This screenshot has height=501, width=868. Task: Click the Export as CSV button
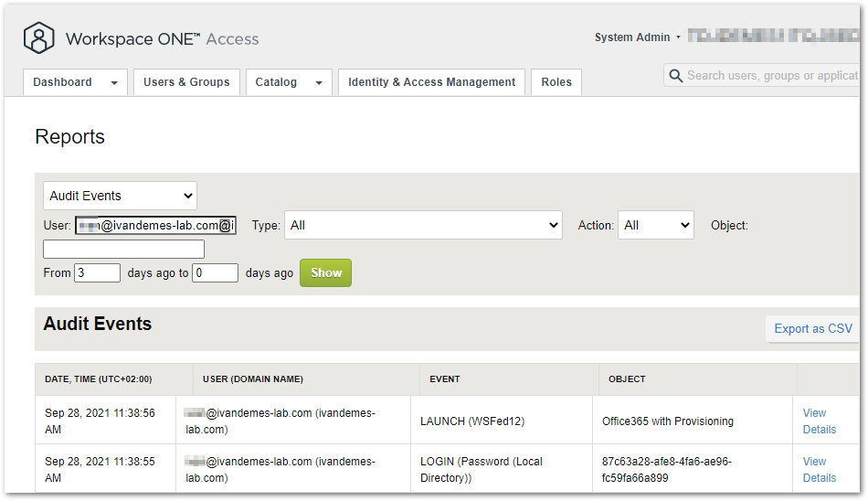click(x=812, y=329)
